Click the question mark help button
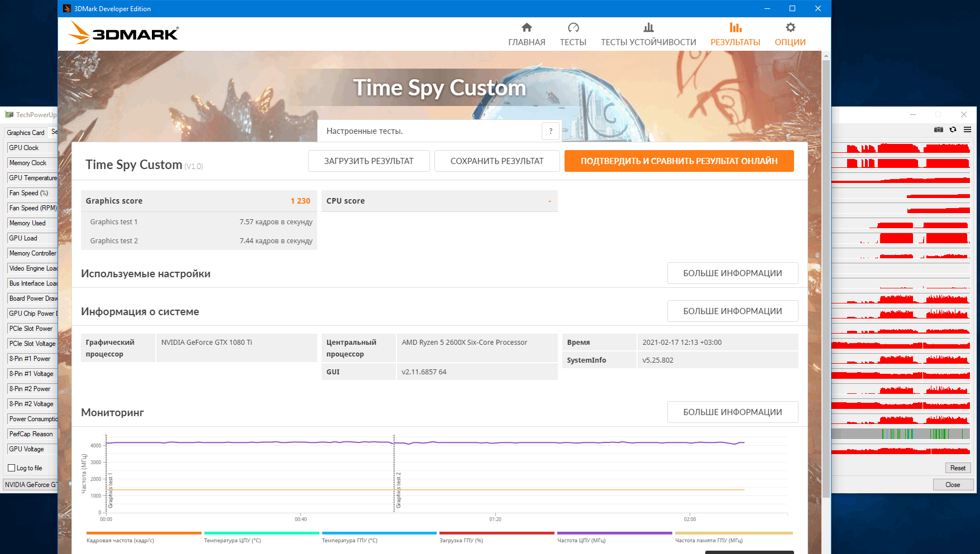 (551, 131)
